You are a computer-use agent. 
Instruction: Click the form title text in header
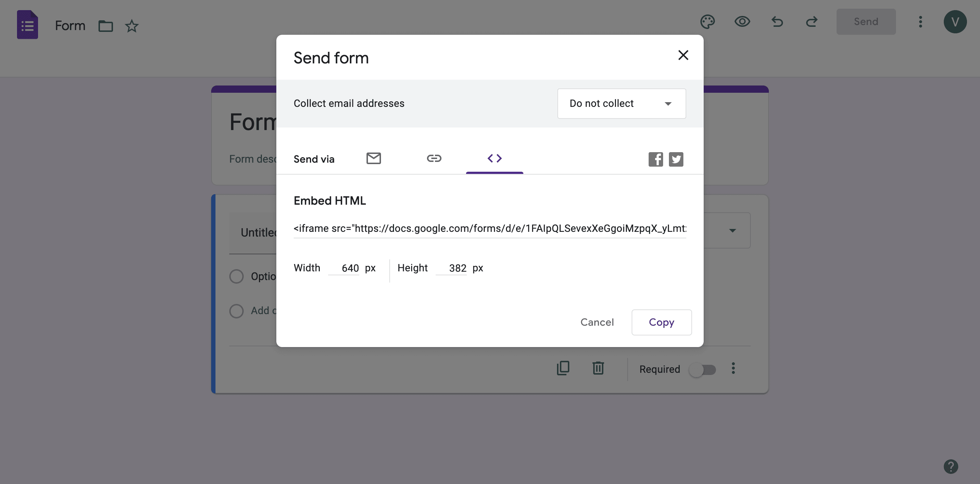click(x=70, y=26)
